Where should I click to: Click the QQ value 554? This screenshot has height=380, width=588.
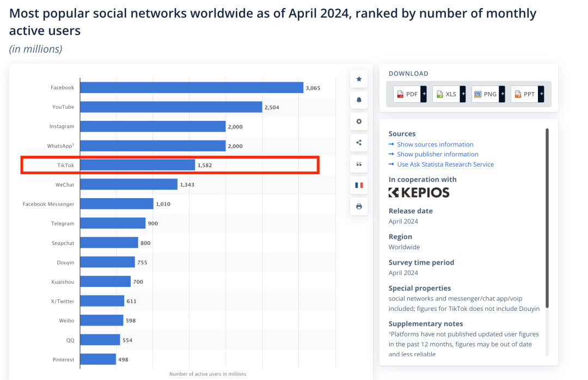coord(127,340)
